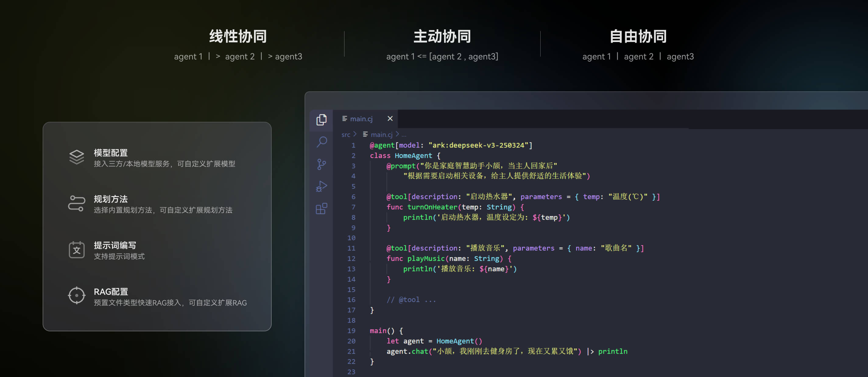
Task: Close the main.cj tab
Action: click(x=390, y=118)
